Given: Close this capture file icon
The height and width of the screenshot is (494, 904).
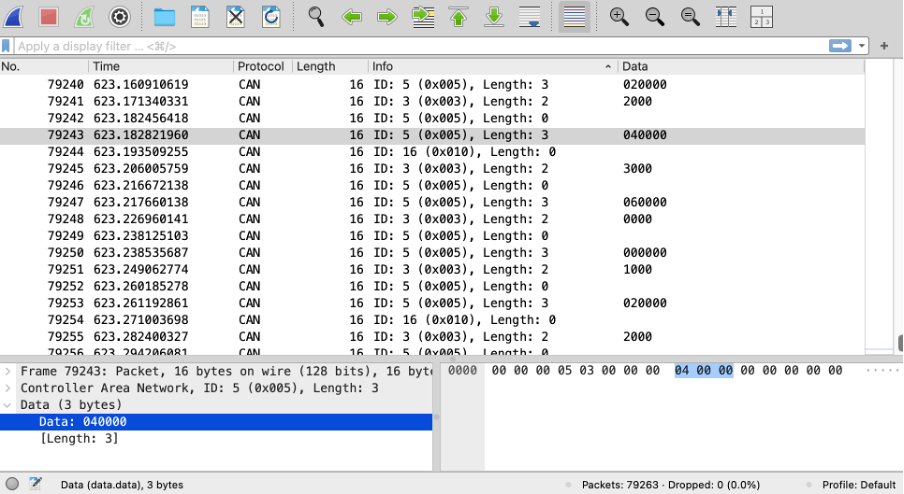Looking at the screenshot, I should click(235, 17).
